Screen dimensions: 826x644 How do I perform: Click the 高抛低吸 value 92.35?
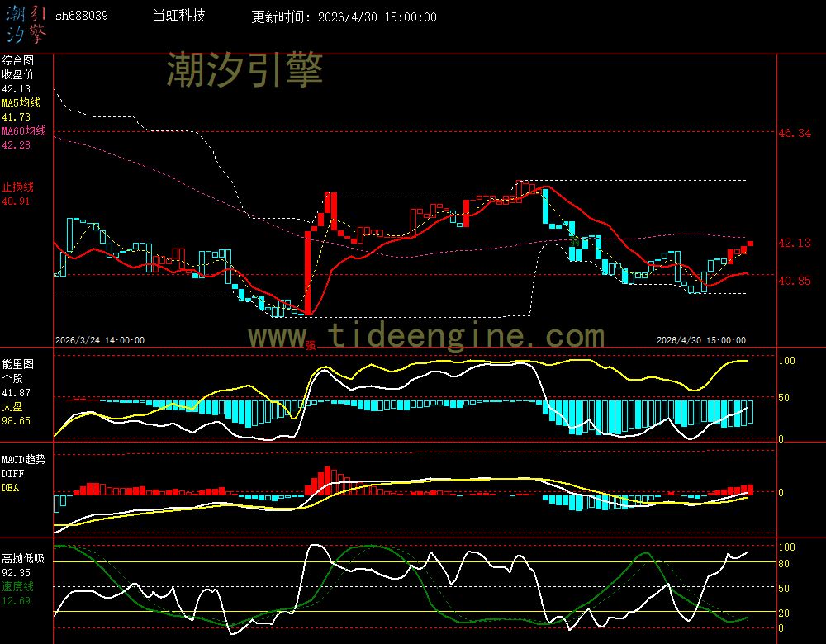pos(17,572)
